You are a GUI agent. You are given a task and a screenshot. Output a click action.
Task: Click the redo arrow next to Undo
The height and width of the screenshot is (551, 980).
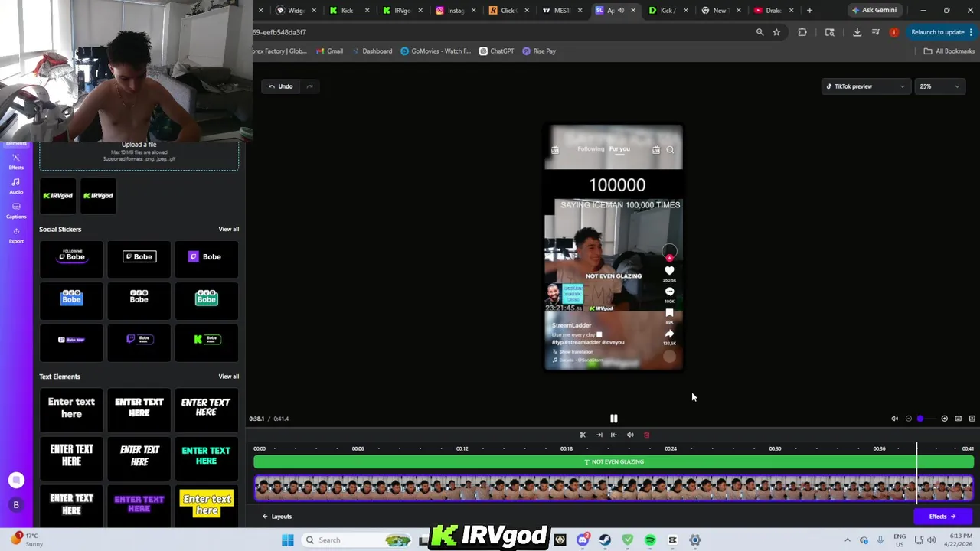tap(309, 86)
